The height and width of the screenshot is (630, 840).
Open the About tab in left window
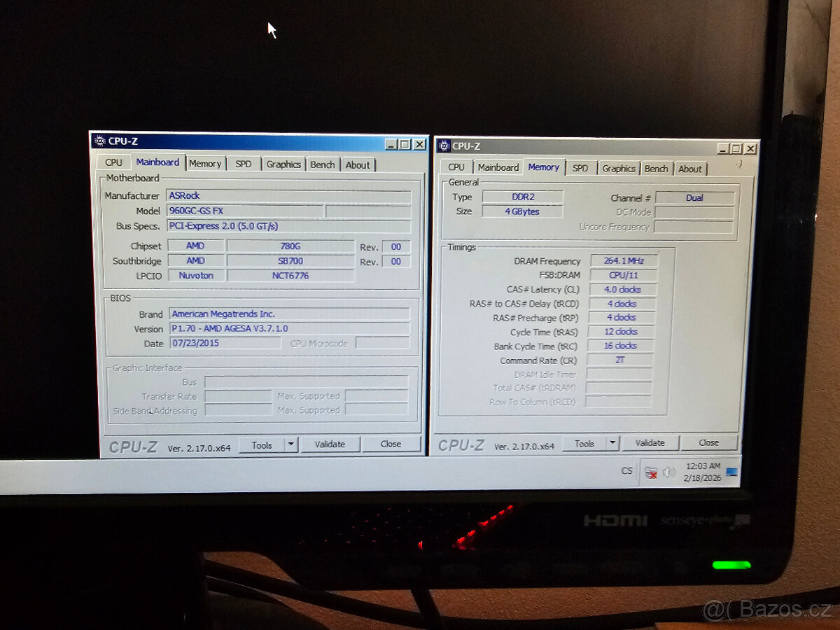point(358,164)
